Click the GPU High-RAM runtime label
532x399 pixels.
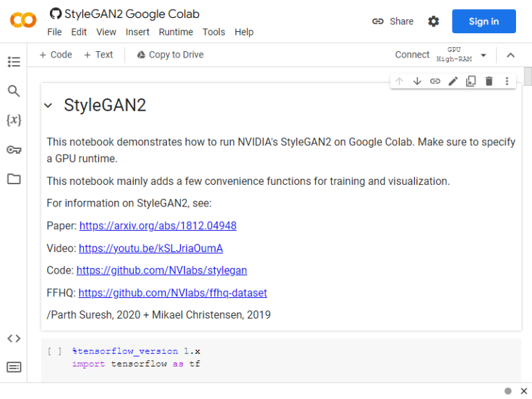pyautogui.click(x=454, y=55)
